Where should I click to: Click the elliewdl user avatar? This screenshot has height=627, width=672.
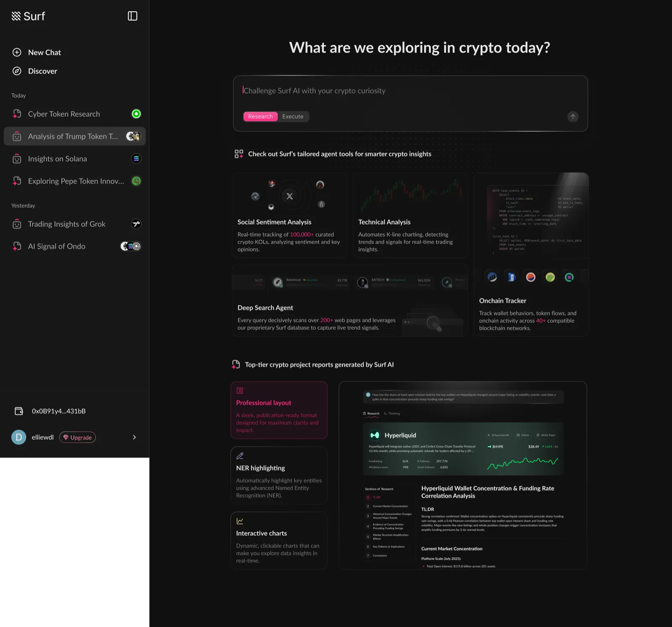point(18,437)
